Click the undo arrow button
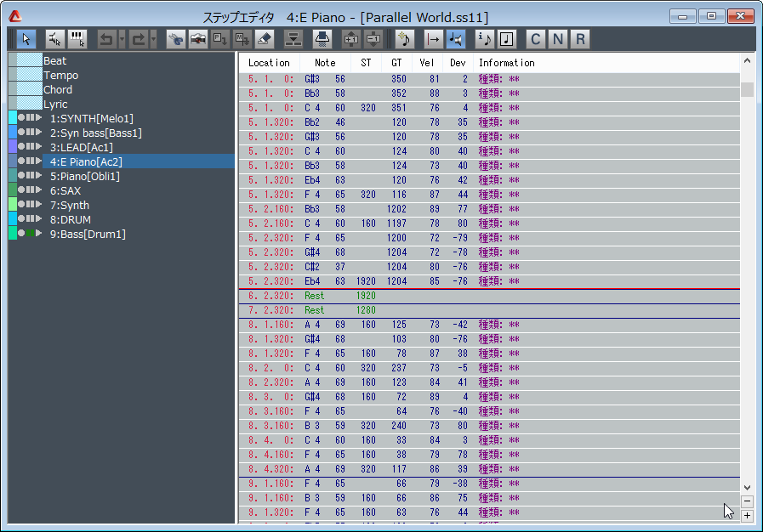 [x=106, y=39]
